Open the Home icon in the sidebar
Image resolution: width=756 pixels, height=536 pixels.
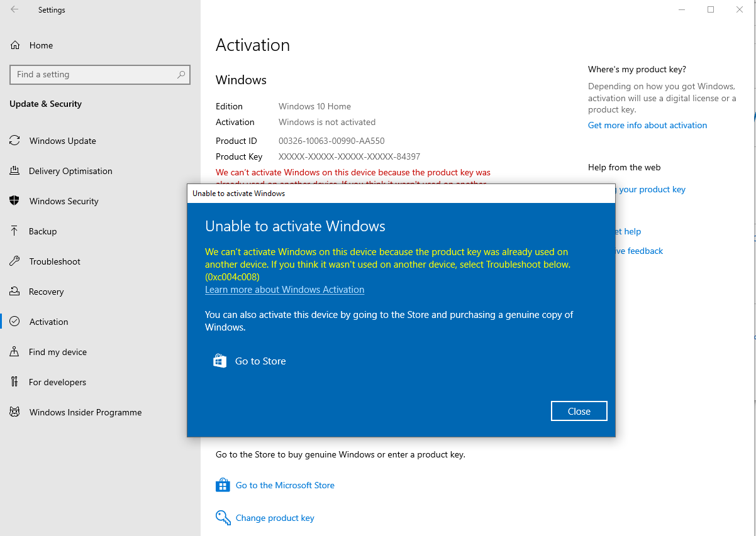(x=14, y=45)
